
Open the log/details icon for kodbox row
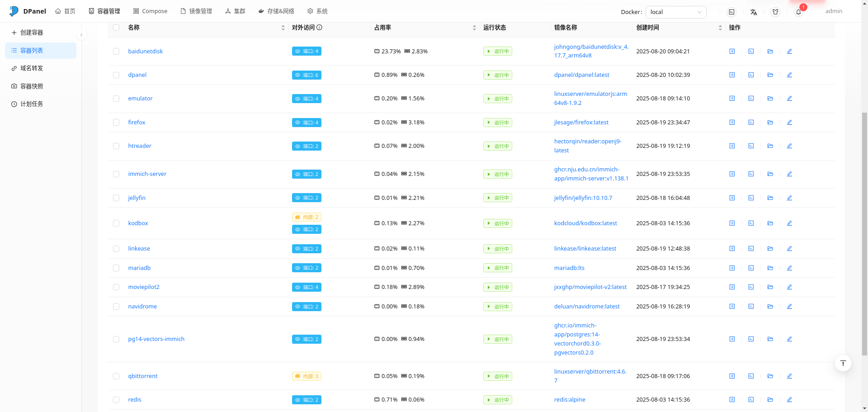pos(732,223)
